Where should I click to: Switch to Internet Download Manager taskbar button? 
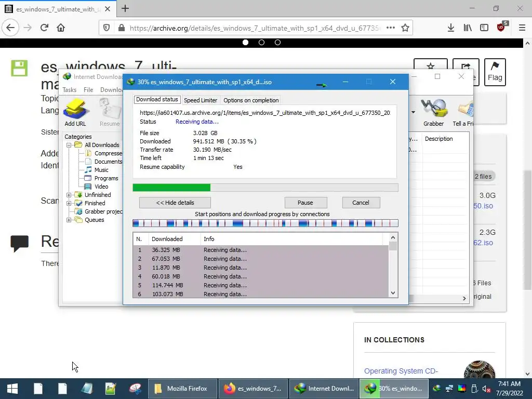pos(324,389)
